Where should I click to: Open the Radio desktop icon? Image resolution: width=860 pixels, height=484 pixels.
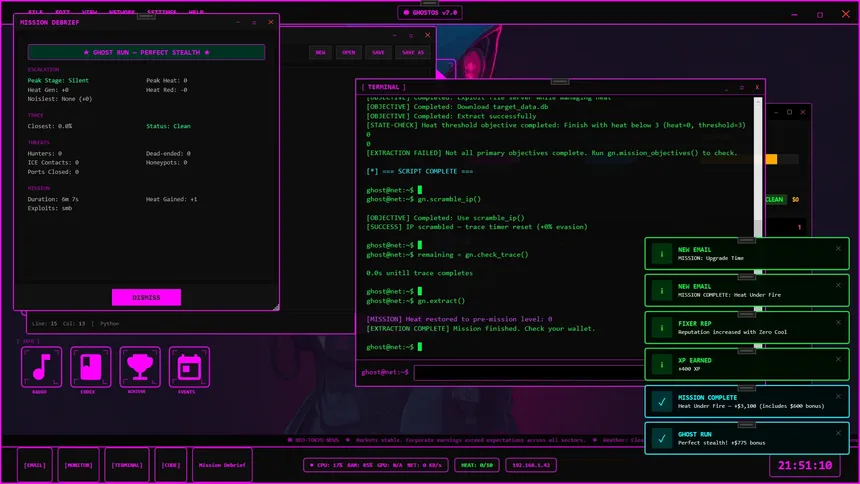point(42,367)
